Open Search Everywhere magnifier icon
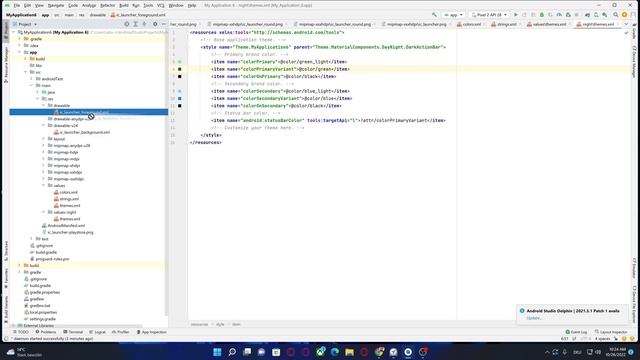This screenshot has height=360, width=640. pyautogui.click(x=616, y=15)
